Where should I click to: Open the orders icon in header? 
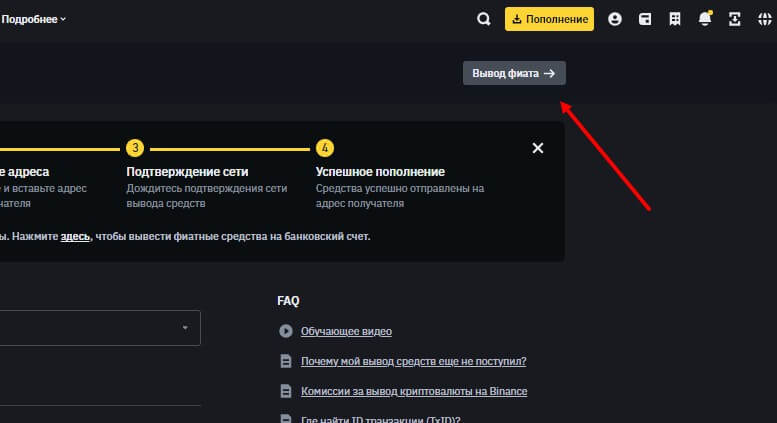675,19
